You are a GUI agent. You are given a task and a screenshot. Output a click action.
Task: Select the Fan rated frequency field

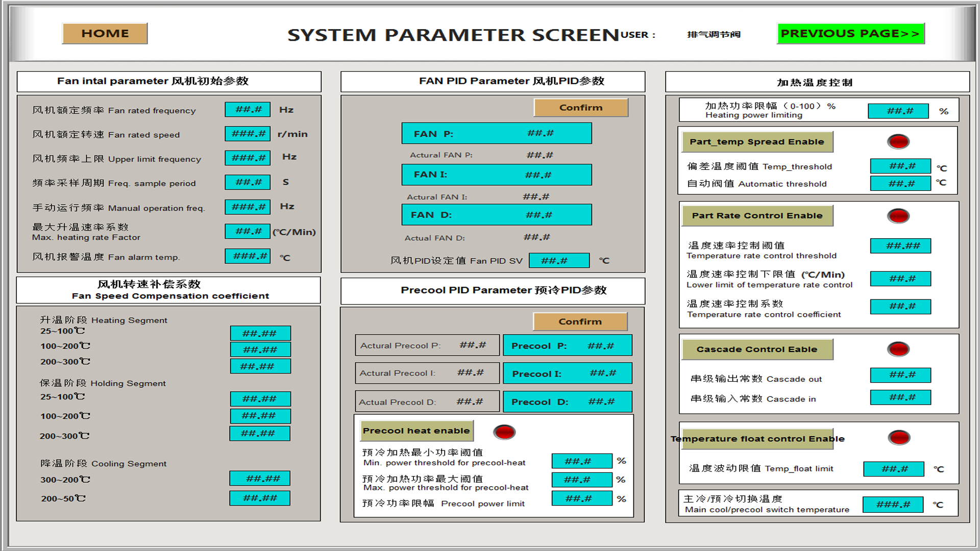click(x=248, y=110)
